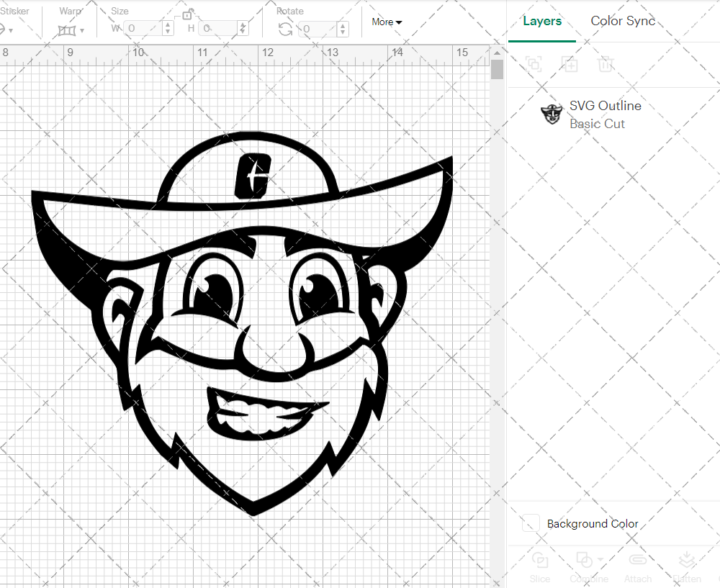This screenshot has height=588, width=720.
Task: Click the Basic Cut layer label
Action: pyautogui.click(x=597, y=124)
